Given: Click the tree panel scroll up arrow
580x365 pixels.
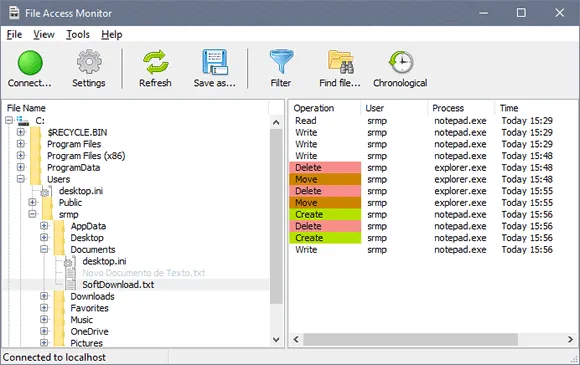Looking at the screenshot, I should coord(276,122).
